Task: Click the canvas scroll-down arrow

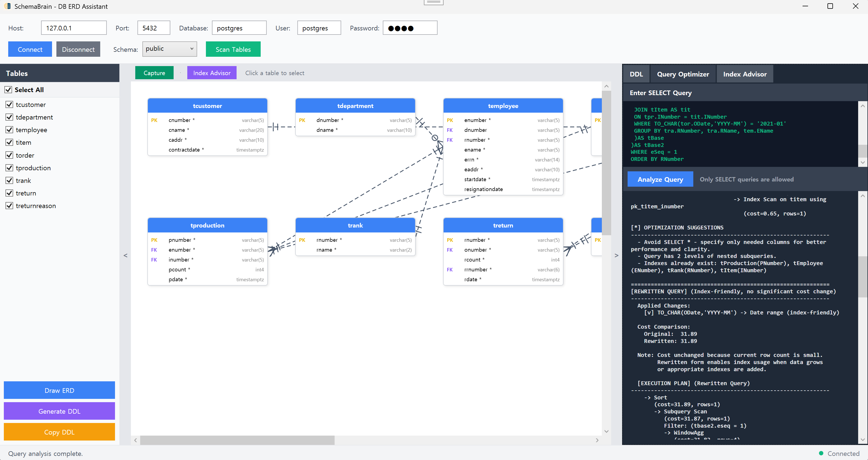Action: (606, 431)
